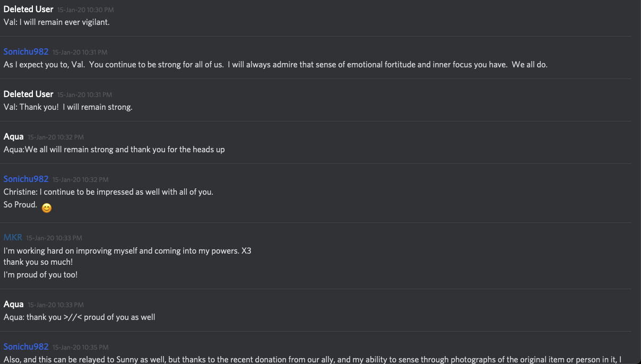641x364 pixels.
Task: Click the Sonichu982 username at 10:32 PM
Action: click(x=26, y=179)
